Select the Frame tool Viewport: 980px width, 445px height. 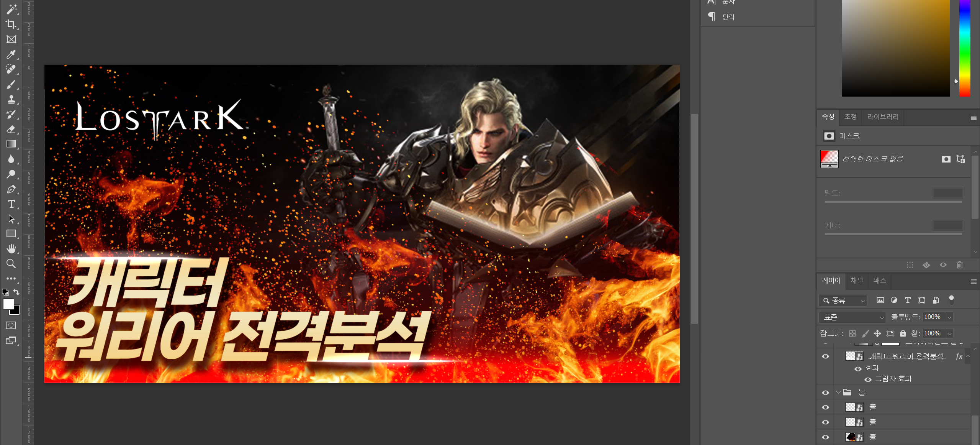click(x=11, y=39)
